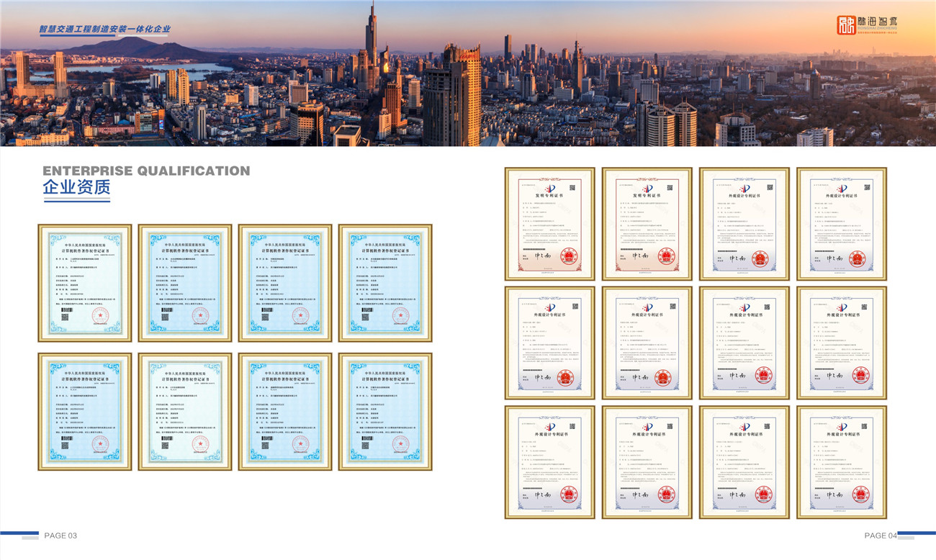Click the PAGE 04 label
This screenshot has height=560, width=936.
[880, 536]
